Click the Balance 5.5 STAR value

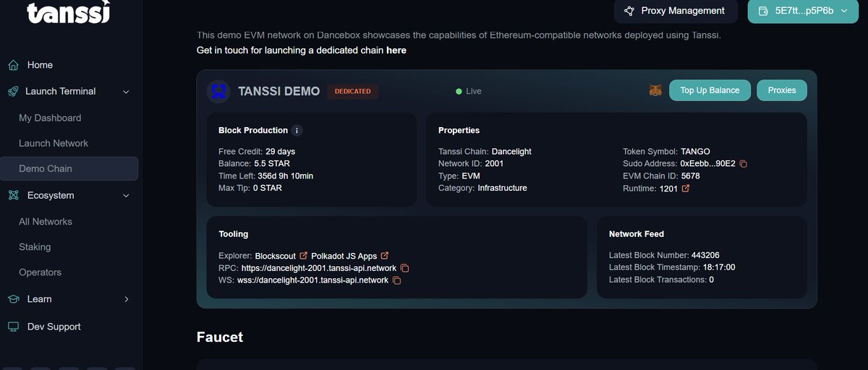(272, 164)
